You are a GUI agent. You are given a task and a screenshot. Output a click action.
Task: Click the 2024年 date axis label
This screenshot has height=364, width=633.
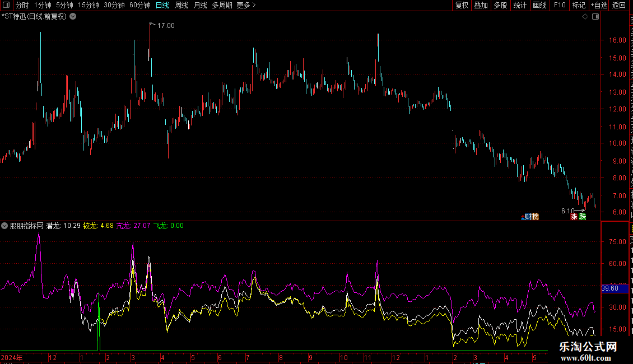point(12,358)
